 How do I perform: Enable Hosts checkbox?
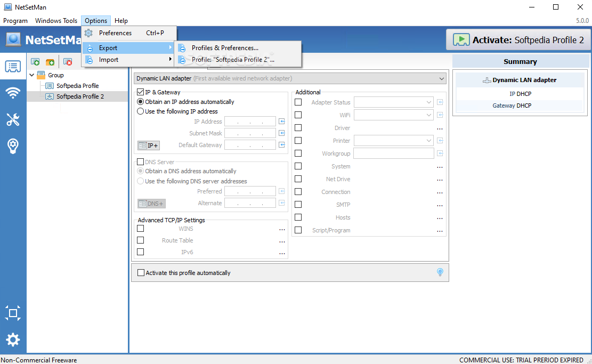click(x=298, y=217)
